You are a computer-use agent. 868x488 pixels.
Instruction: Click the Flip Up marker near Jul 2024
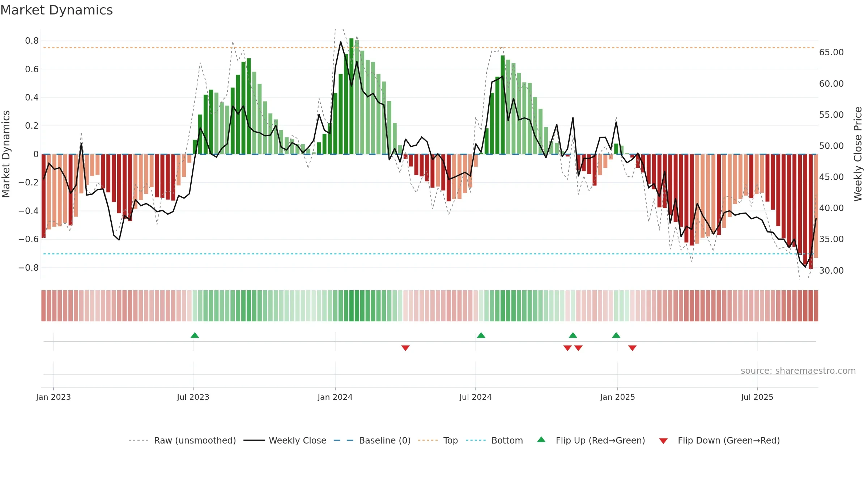pos(481,335)
